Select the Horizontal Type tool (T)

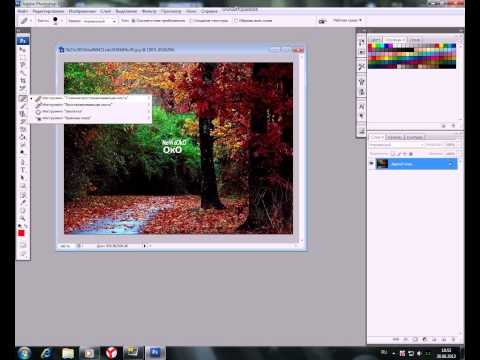23,170
